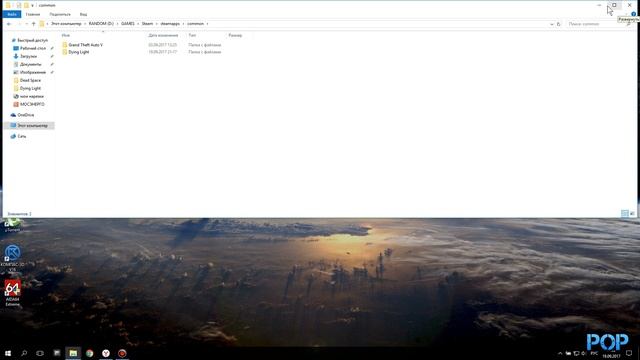This screenshot has width=640, height=360.
Task: Select the Dying Light folder in file list
Action: [x=79, y=52]
